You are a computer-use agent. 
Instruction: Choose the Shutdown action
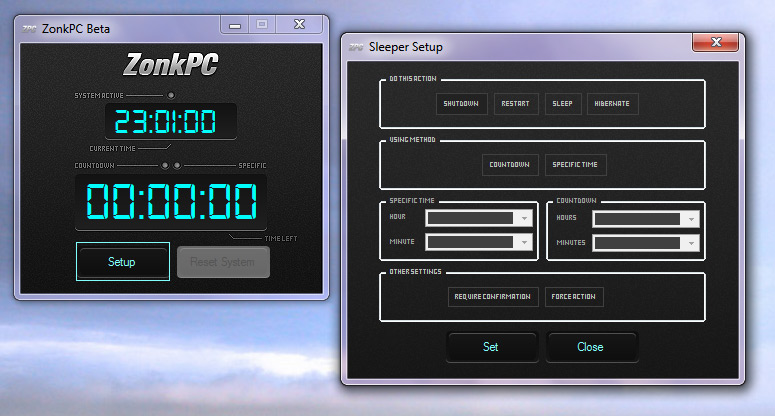click(461, 104)
